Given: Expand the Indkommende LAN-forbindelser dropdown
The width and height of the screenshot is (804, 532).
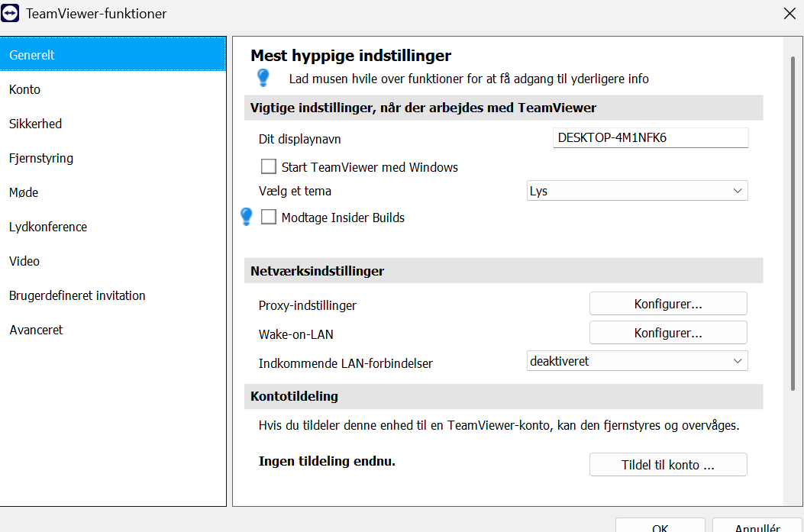Looking at the screenshot, I should (x=638, y=361).
